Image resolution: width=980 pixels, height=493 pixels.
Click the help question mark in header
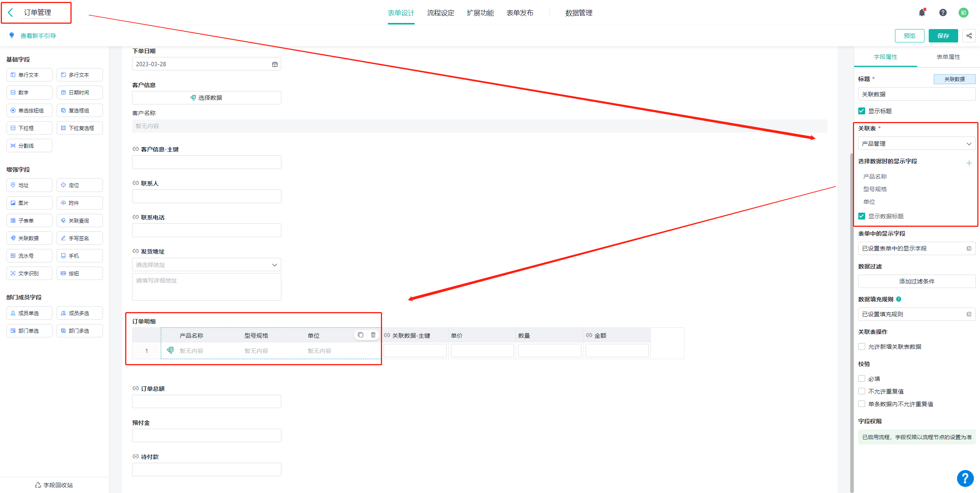943,13
